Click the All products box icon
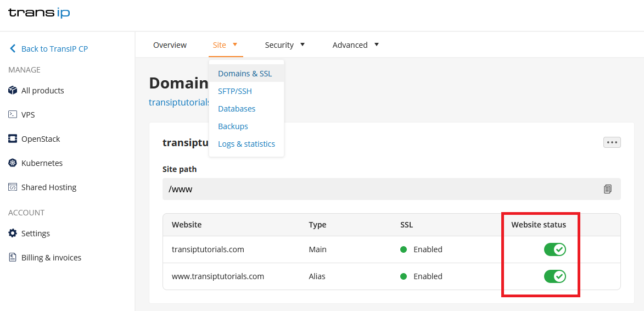644x311 pixels. [13, 90]
